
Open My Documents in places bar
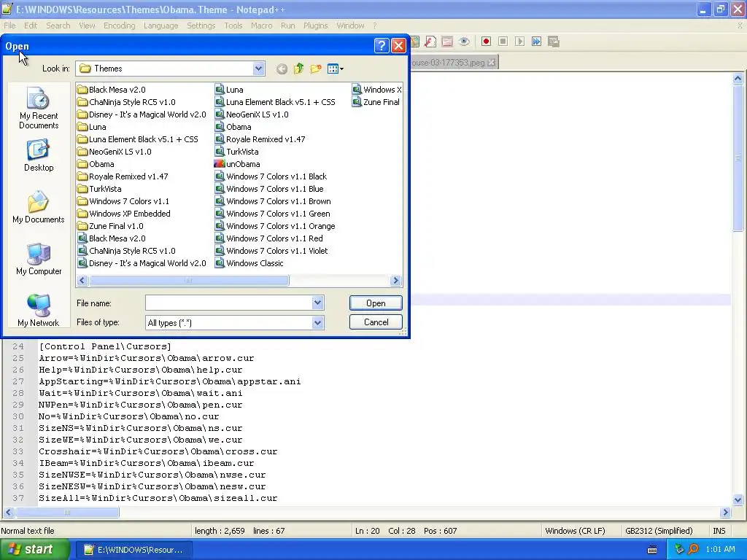point(39,207)
